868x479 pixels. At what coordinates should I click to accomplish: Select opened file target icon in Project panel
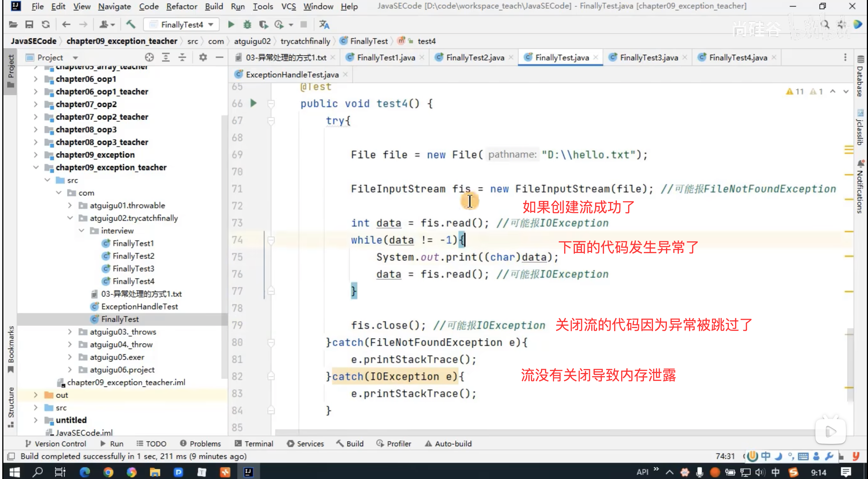pos(149,57)
